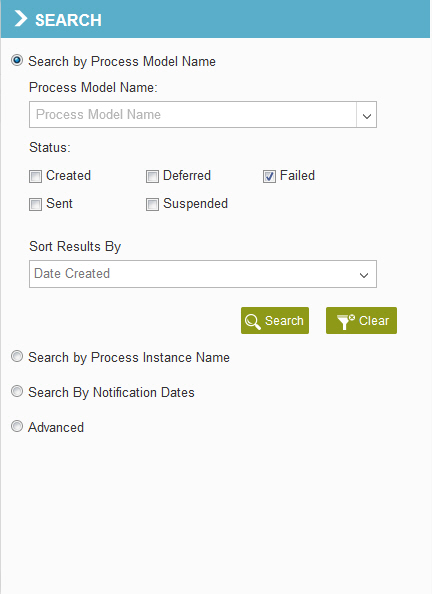Focus the Process Model Name input field

(x=193, y=115)
